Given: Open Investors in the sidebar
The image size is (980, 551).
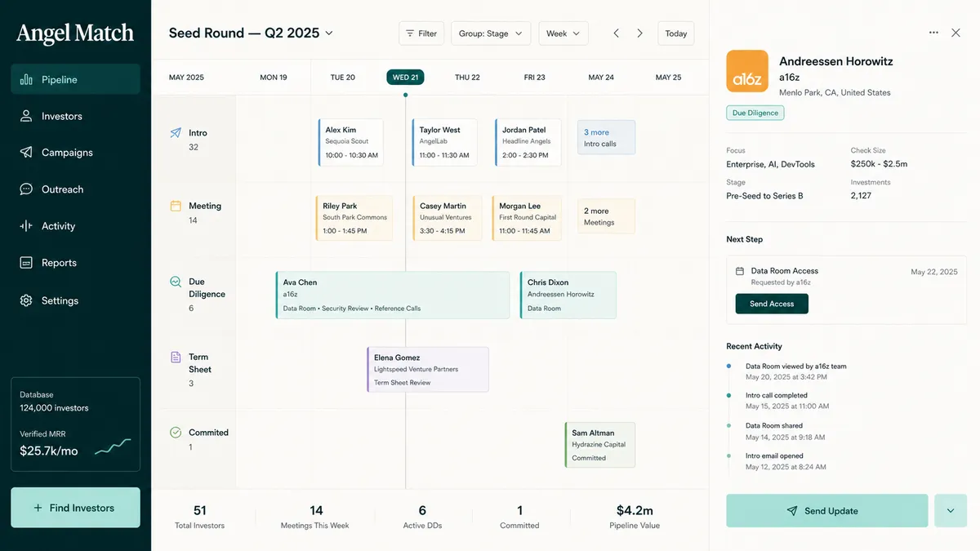Looking at the screenshot, I should point(75,116).
